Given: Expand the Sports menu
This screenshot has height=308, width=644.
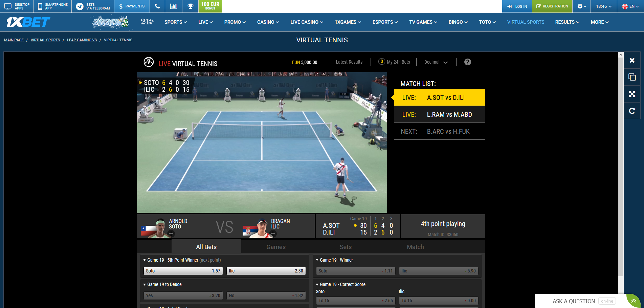Looking at the screenshot, I should 176,22.
